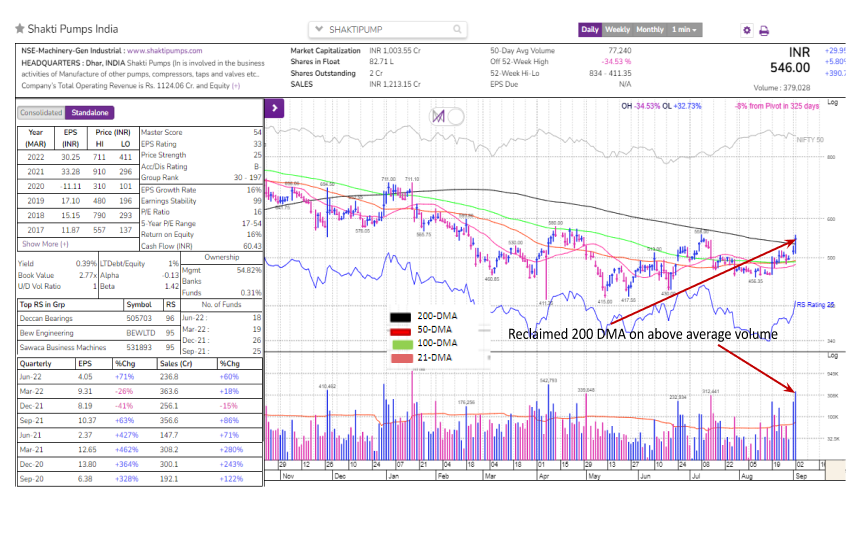860x540 pixels.
Task: Select the Sep-20 quarterly row
Action: [140, 479]
